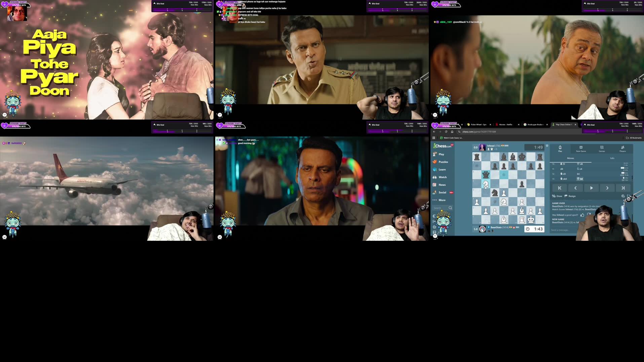Viewport: 644px width, 362px height.
Task: Reload the chess.com page
Action: point(446,132)
